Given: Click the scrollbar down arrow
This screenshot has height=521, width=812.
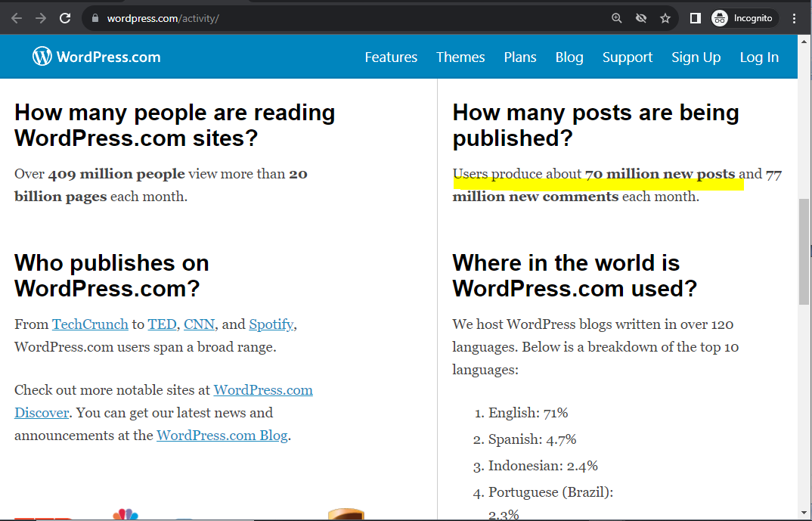Looking at the screenshot, I should tap(804, 514).
